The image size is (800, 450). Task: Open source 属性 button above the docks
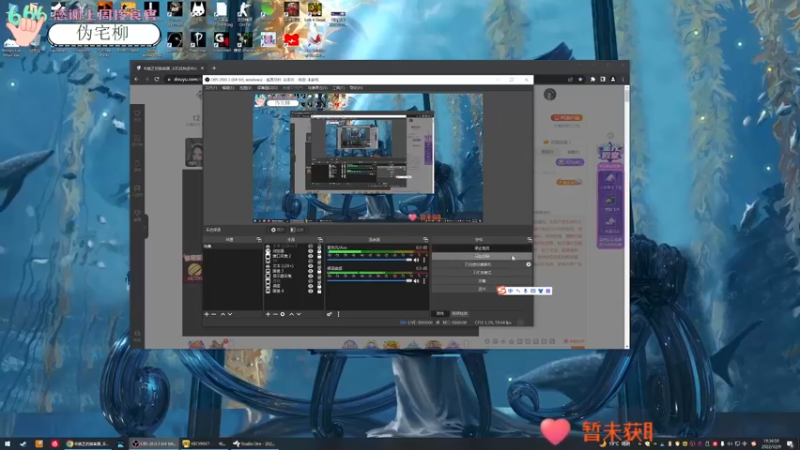click(278, 230)
